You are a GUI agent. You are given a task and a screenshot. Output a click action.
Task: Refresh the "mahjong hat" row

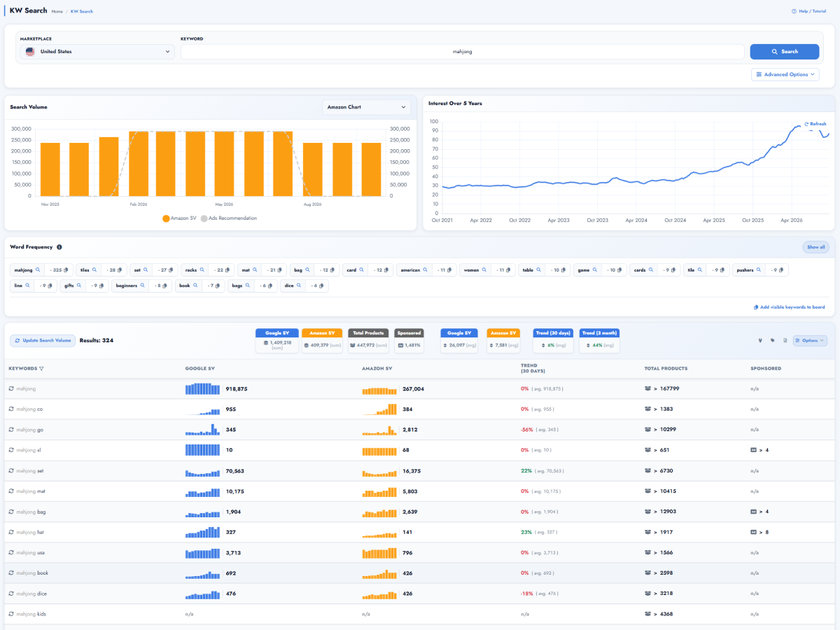point(11,533)
